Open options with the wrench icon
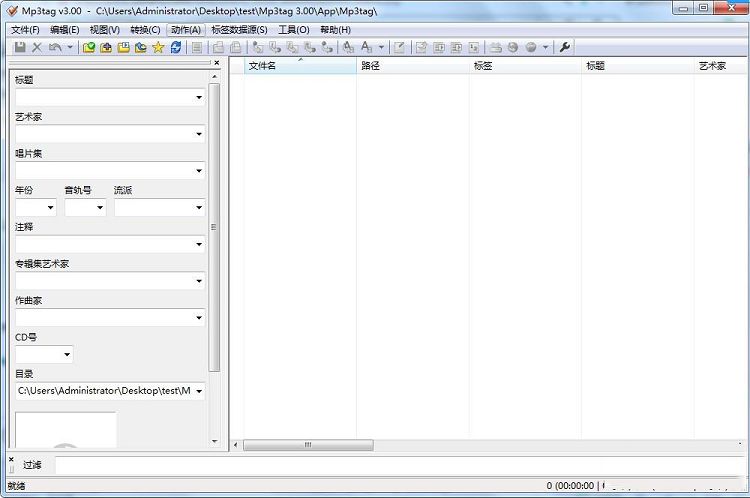The image size is (750, 498). (565, 47)
